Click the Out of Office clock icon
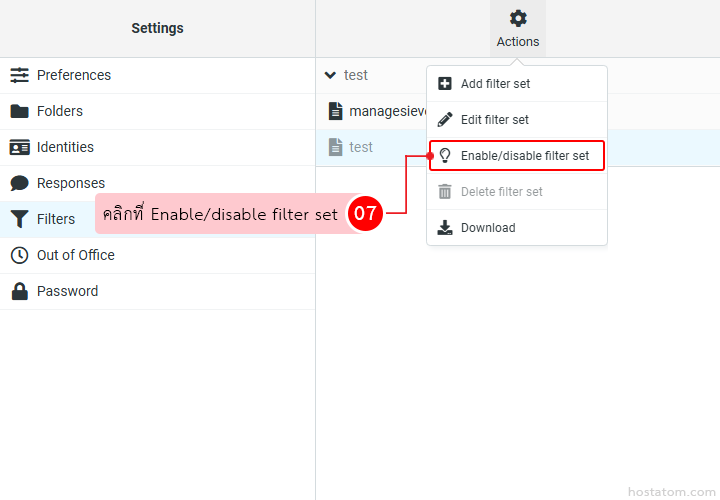720x500 pixels. point(19,255)
